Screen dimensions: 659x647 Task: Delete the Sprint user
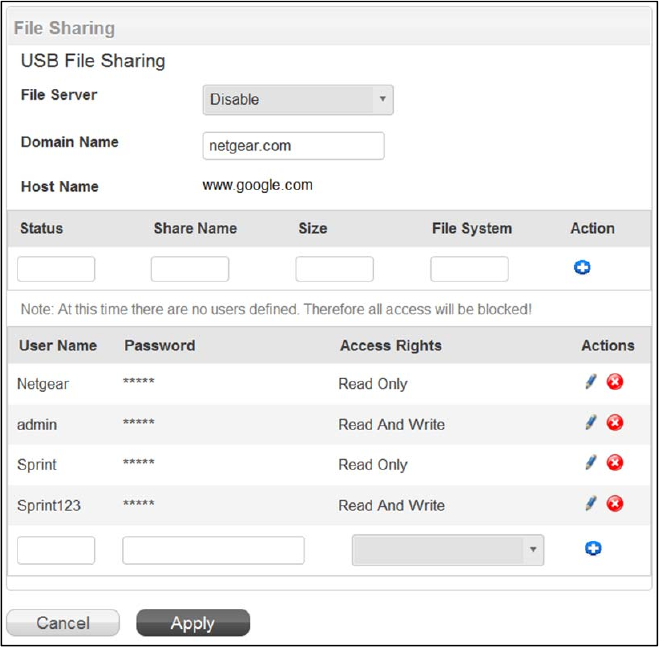click(615, 463)
